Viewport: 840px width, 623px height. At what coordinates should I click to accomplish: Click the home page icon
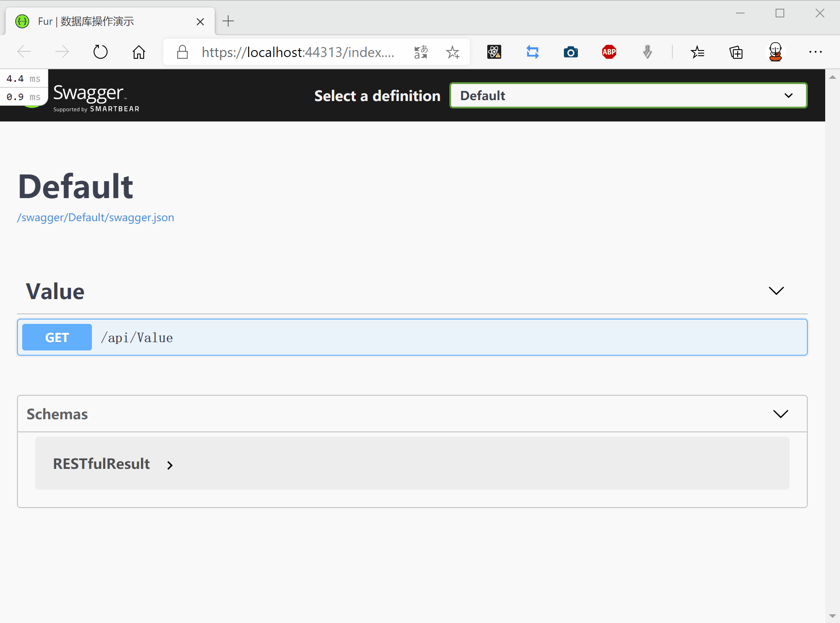pyautogui.click(x=139, y=52)
